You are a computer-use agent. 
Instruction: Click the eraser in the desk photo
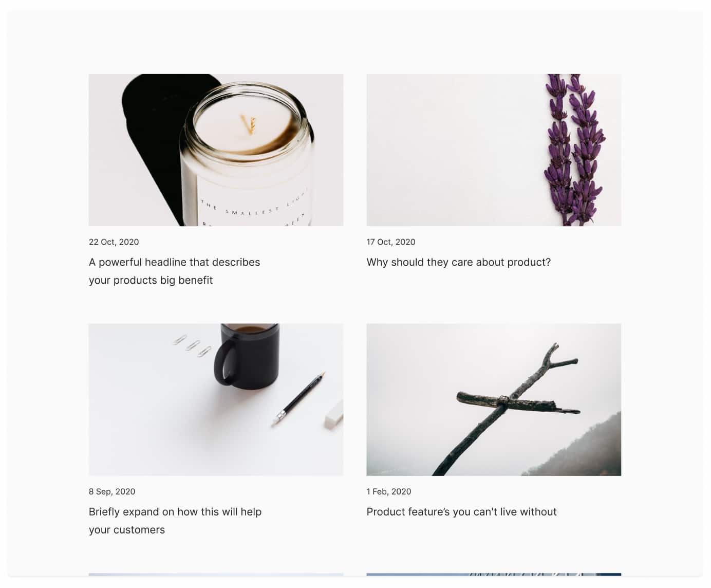(333, 415)
